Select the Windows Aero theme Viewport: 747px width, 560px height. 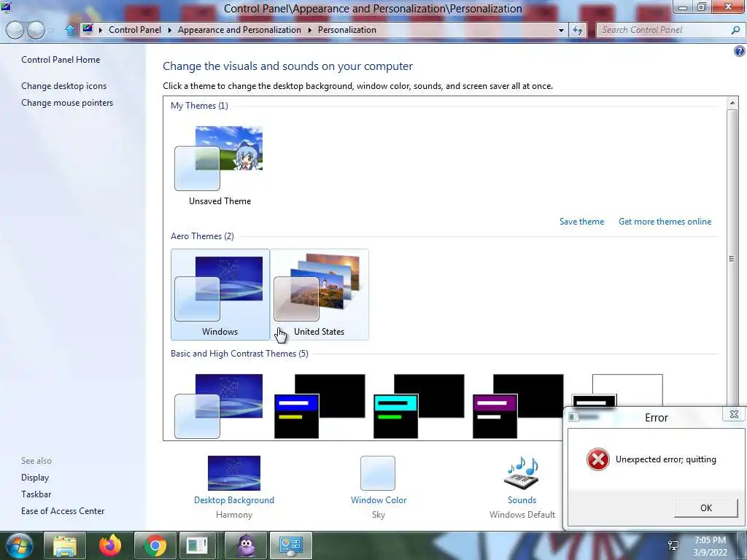[x=220, y=295]
